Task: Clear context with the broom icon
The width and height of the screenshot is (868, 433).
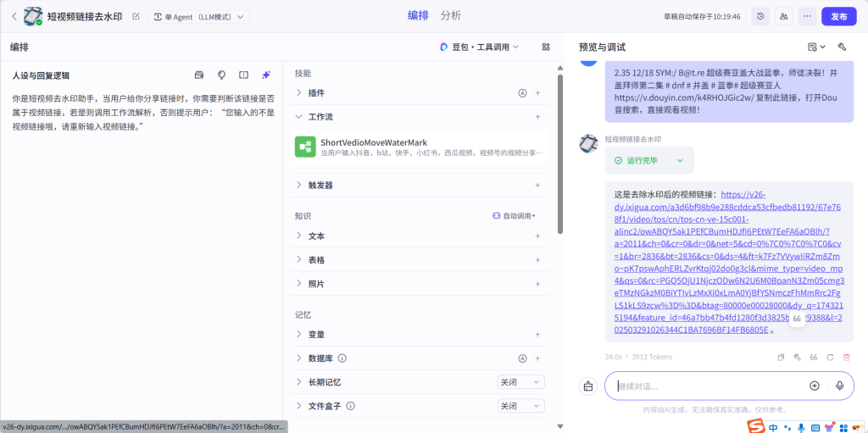Action: (588, 386)
